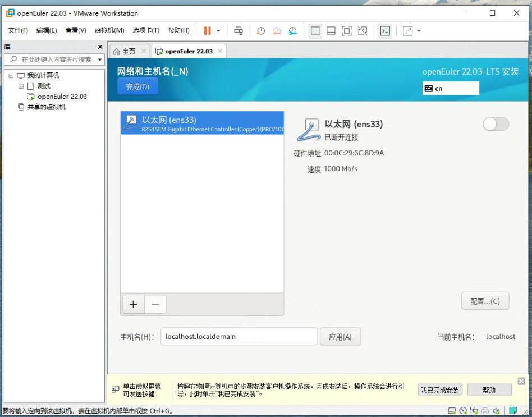Click the 配置...(C) button
The height and width of the screenshot is (417, 532).
[x=485, y=301]
